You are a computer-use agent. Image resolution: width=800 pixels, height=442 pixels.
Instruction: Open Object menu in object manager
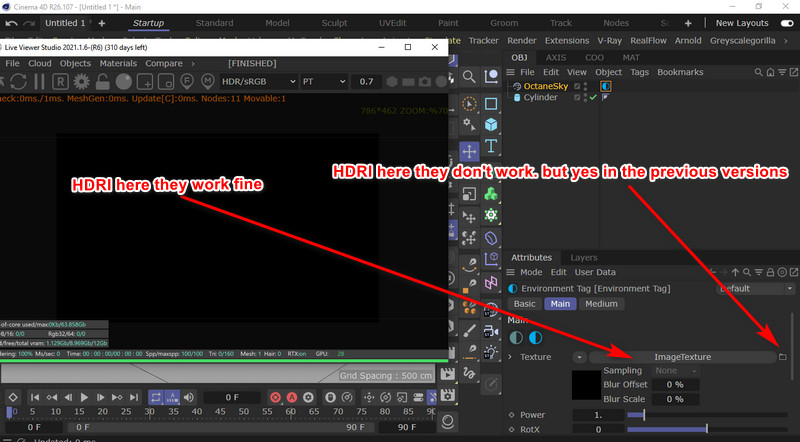608,72
